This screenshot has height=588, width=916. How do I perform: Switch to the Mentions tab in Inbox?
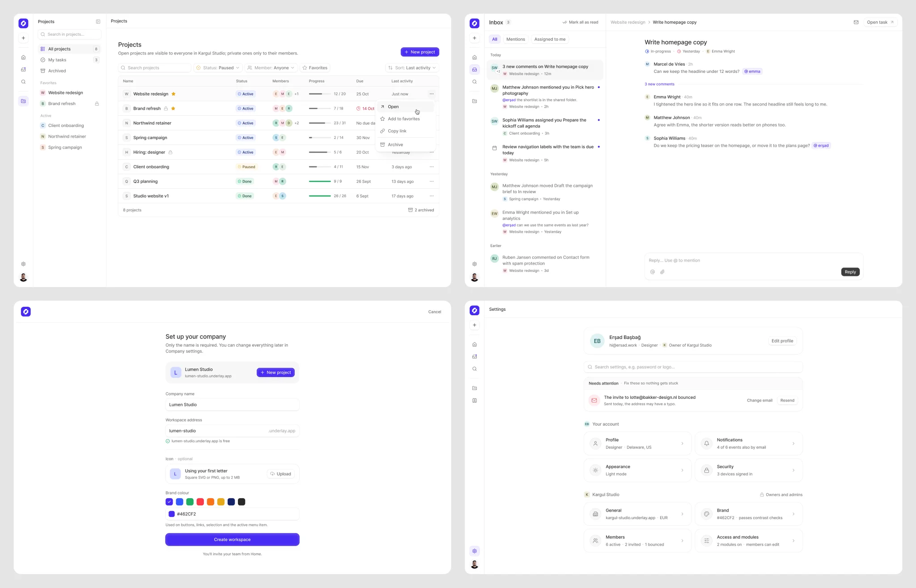click(x=516, y=39)
